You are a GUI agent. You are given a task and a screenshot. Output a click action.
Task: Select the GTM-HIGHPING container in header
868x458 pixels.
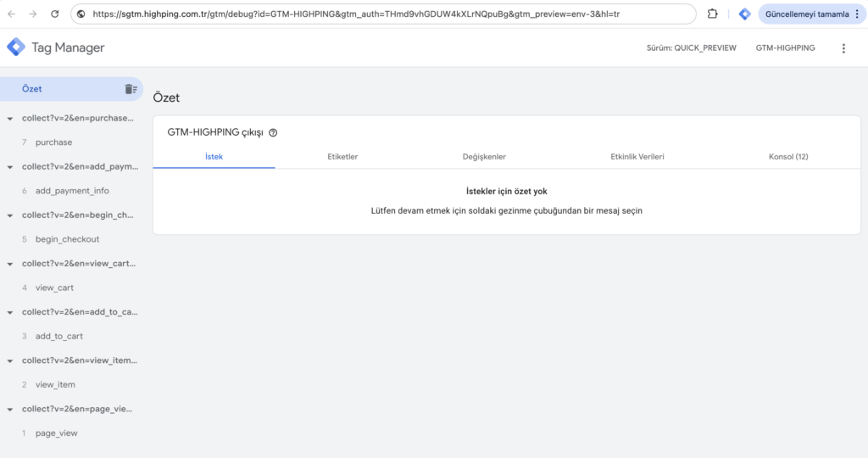pos(785,48)
